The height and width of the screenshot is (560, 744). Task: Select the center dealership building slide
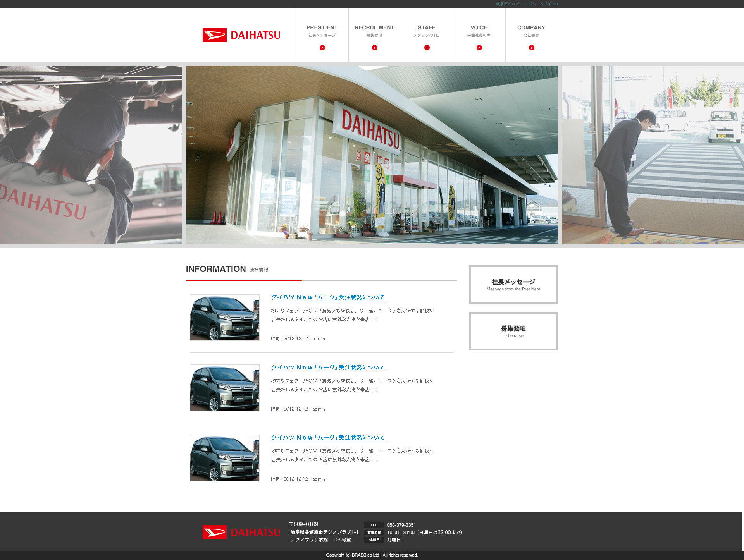pos(372,155)
